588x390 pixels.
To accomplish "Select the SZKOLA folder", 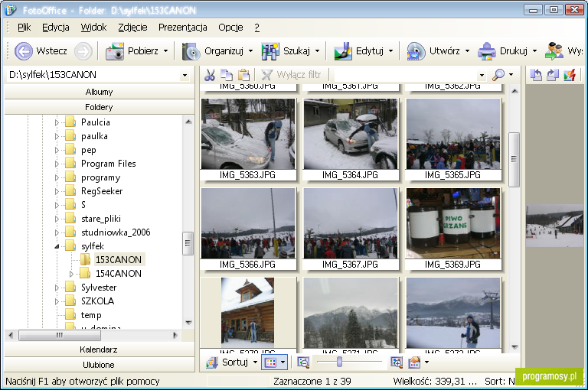I will [97, 301].
